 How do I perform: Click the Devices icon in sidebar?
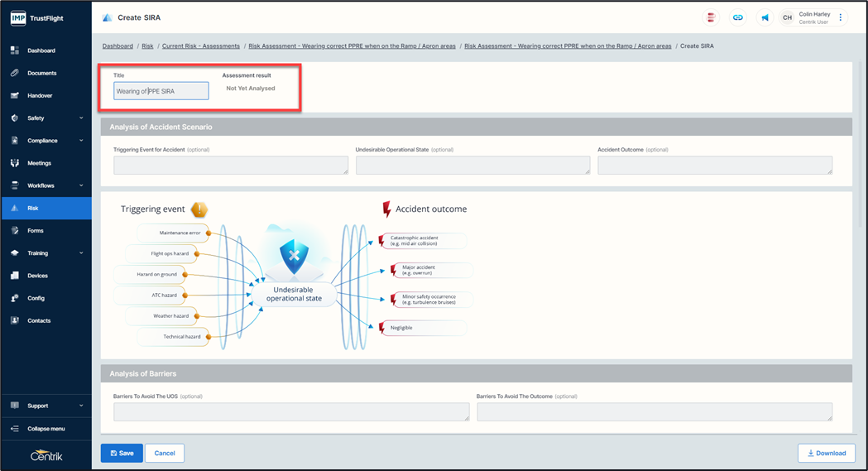tap(15, 276)
